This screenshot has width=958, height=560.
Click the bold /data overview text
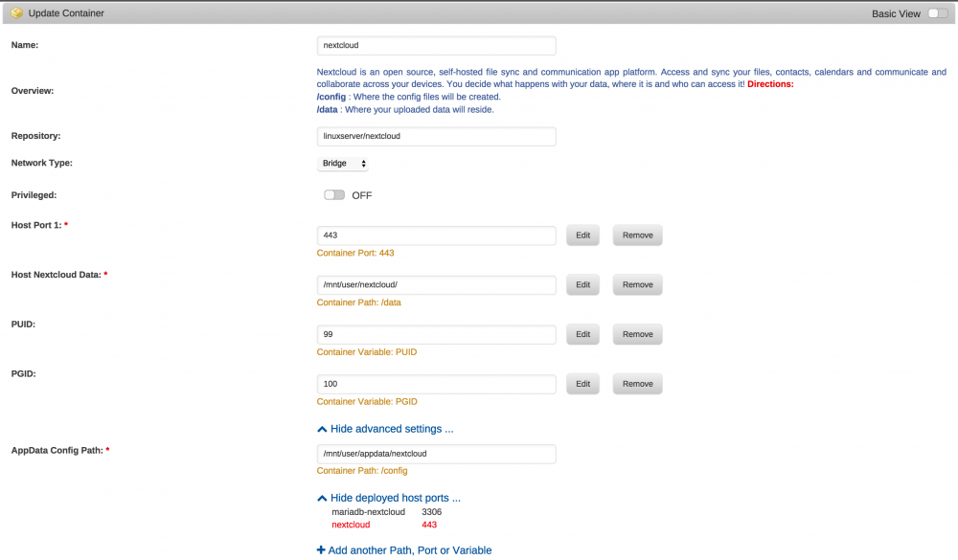tap(327, 109)
